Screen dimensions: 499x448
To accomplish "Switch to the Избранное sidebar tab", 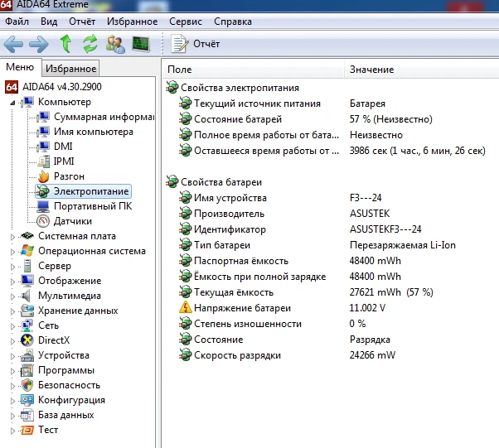I will click(70, 69).
